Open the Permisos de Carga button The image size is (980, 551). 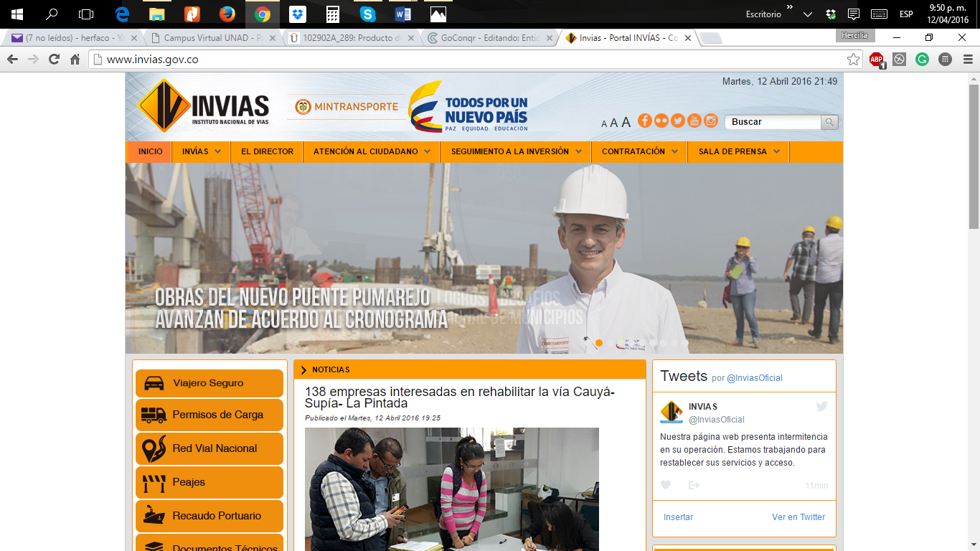click(x=209, y=415)
